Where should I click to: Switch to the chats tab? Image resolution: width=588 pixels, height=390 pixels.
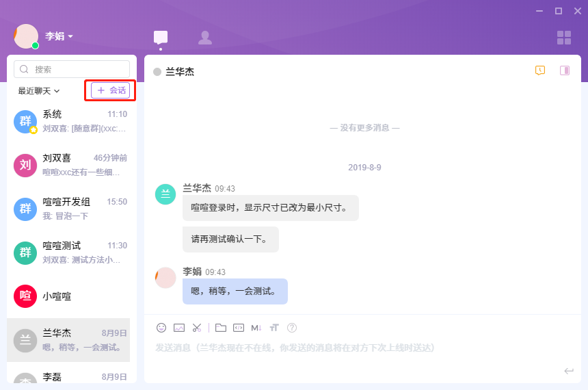click(x=161, y=38)
